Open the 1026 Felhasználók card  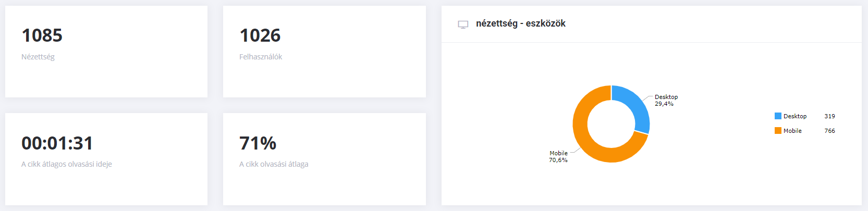click(324, 52)
